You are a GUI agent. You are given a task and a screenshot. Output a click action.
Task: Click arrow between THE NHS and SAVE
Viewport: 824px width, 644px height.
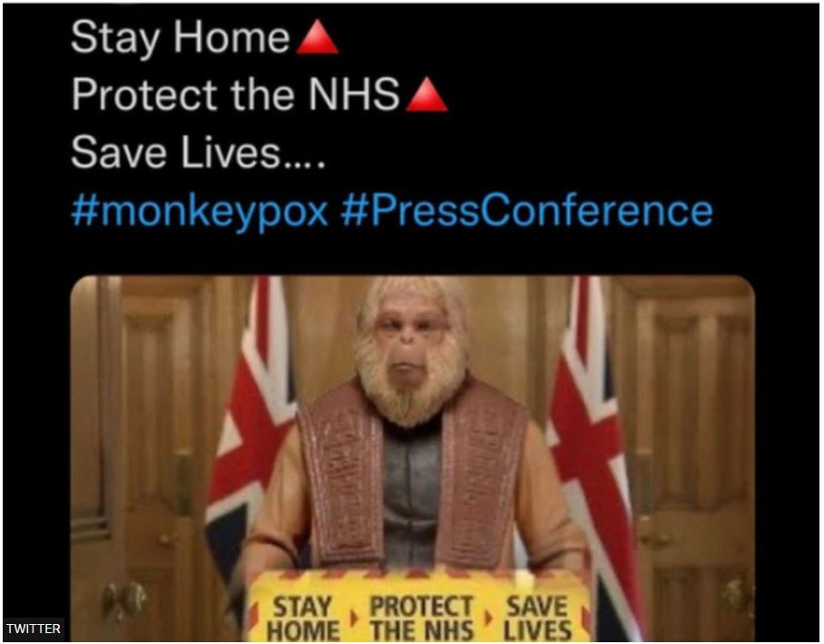(488, 619)
